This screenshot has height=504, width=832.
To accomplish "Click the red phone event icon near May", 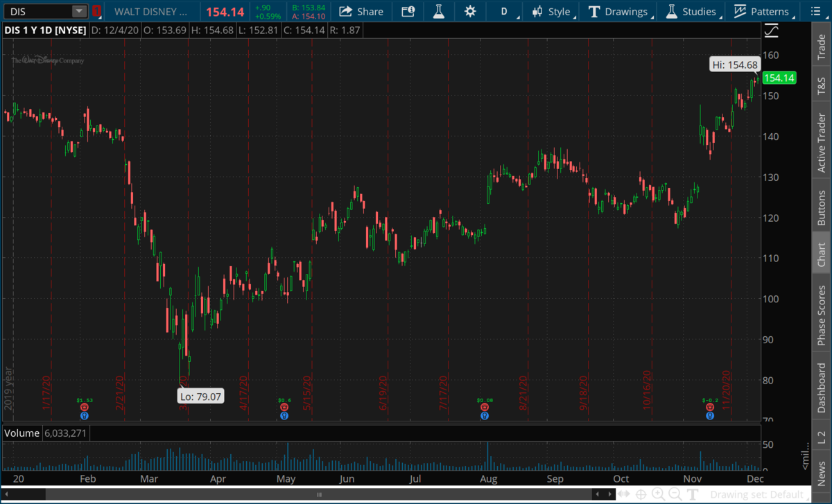I will coord(284,408).
